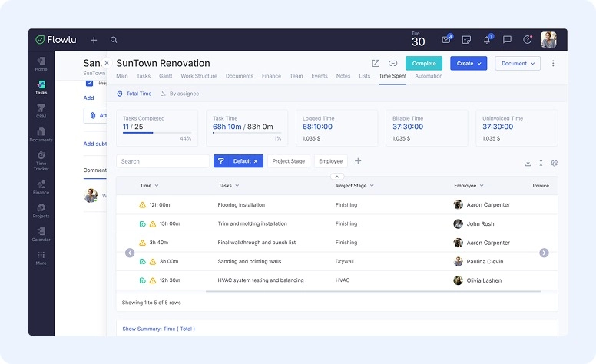Click the warning icon on 3h 40m row
The image size is (596, 364).
[x=143, y=243]
